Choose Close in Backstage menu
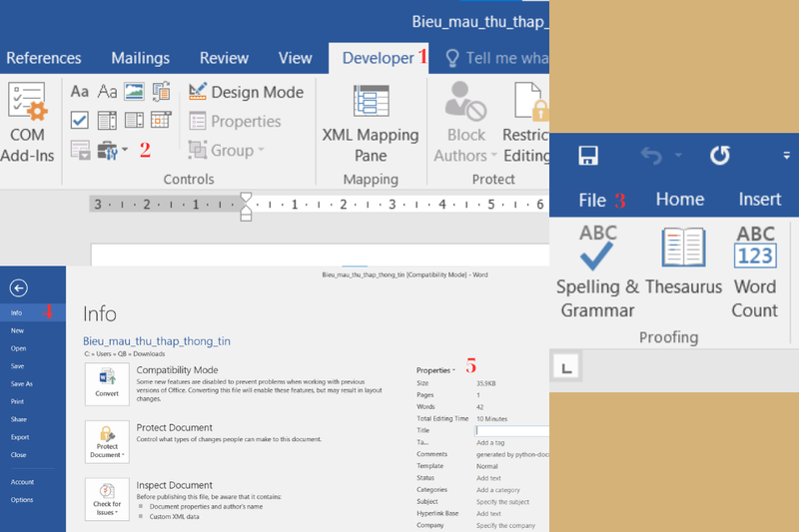The image size is (799, 532). tap(33, 455)
